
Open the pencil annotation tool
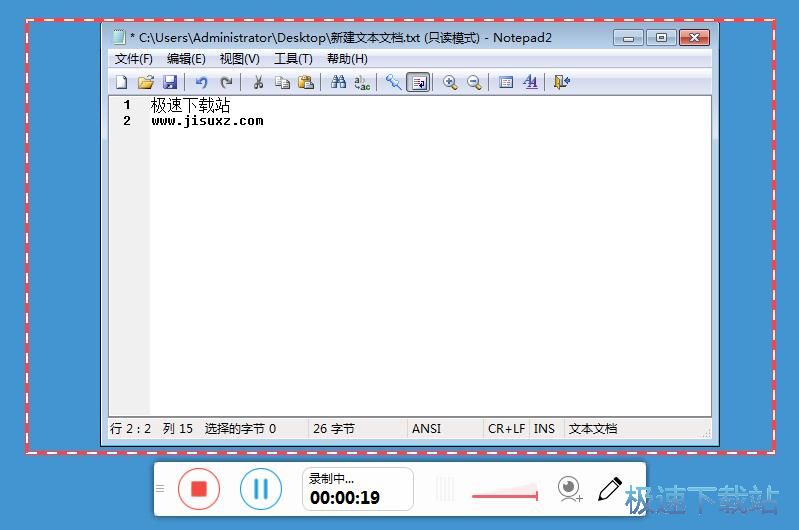coord(610,489)
